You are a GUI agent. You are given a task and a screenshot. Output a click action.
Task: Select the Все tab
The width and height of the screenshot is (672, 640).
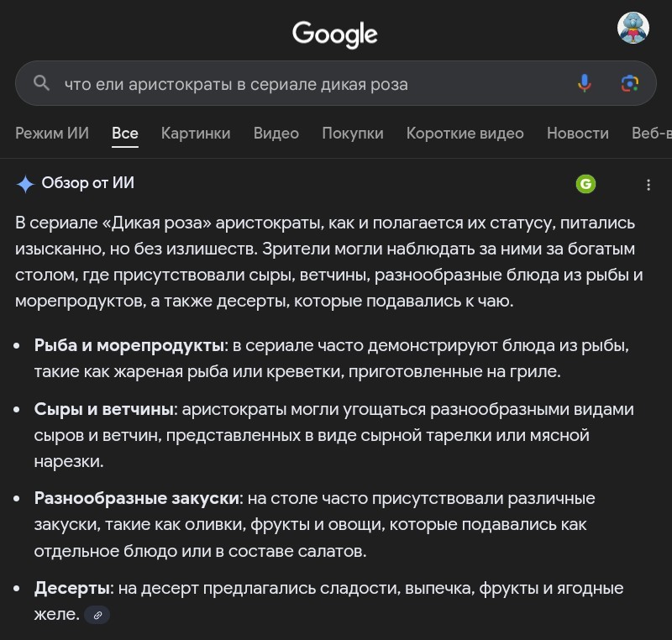pyautogui.click(x=124, y=134)
